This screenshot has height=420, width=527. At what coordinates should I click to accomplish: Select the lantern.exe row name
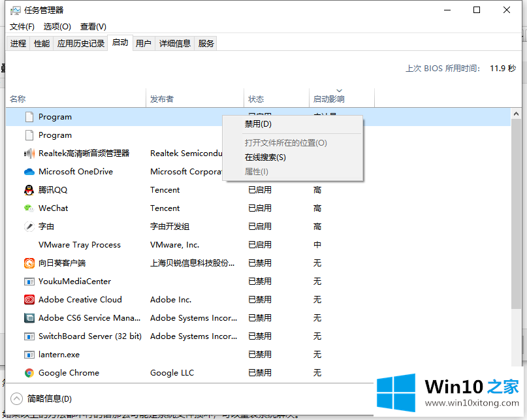[59, 355]
